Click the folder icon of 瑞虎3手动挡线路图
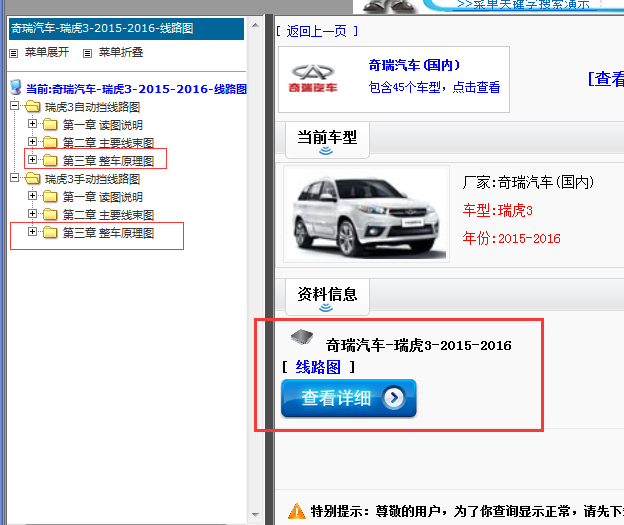Image resolution: width=624 pixels, height=525 pixels. pyautogui.click(x=33, y=179)
